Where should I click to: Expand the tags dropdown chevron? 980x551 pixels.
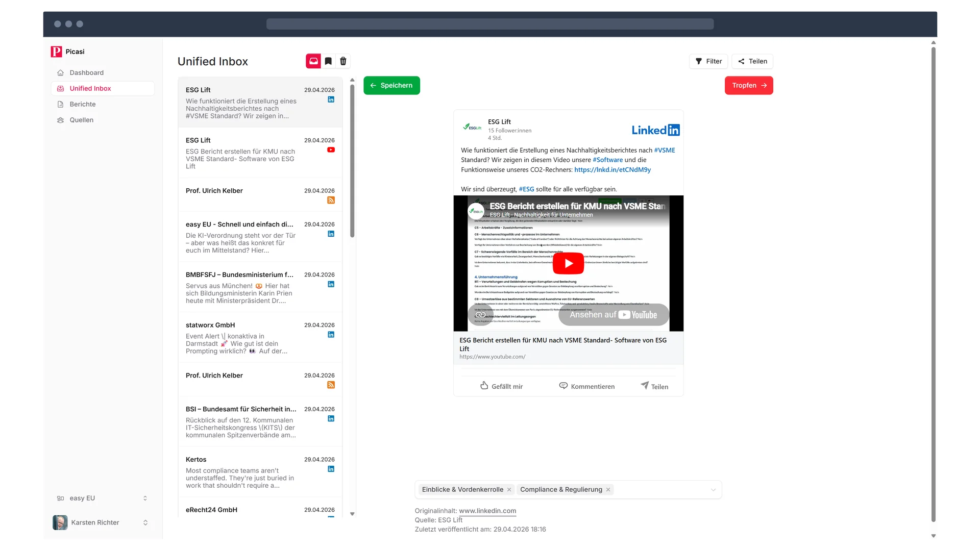713,490
